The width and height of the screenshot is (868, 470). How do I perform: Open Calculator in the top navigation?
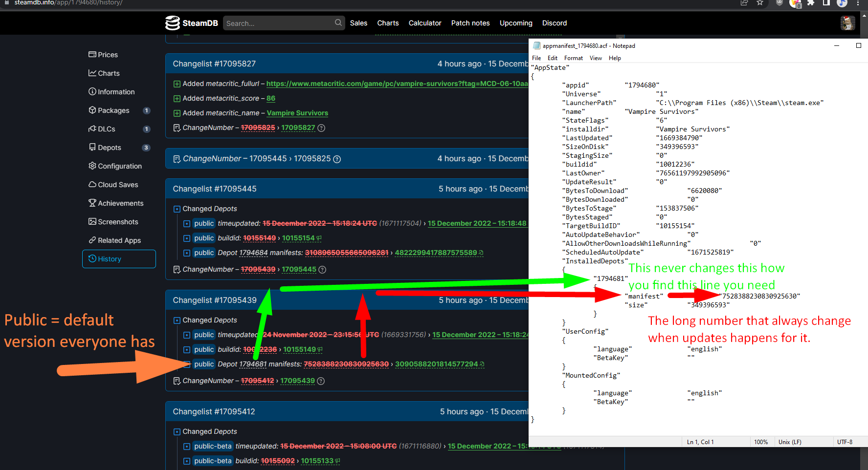click(x=425, y=23)
